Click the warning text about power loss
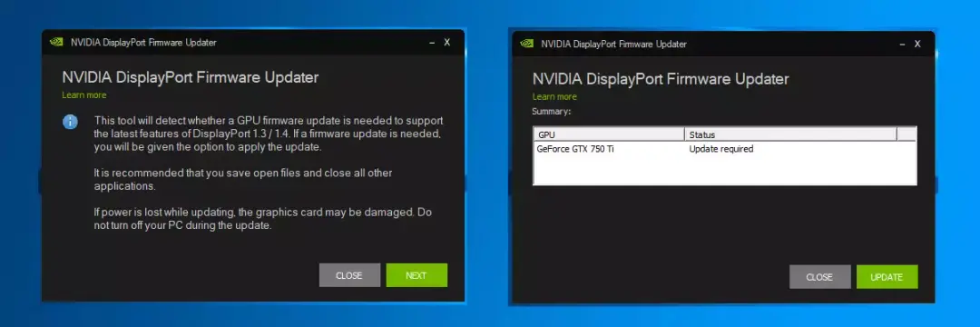The height and width of the screenshot is (327, 980). (x=263, y=219)
